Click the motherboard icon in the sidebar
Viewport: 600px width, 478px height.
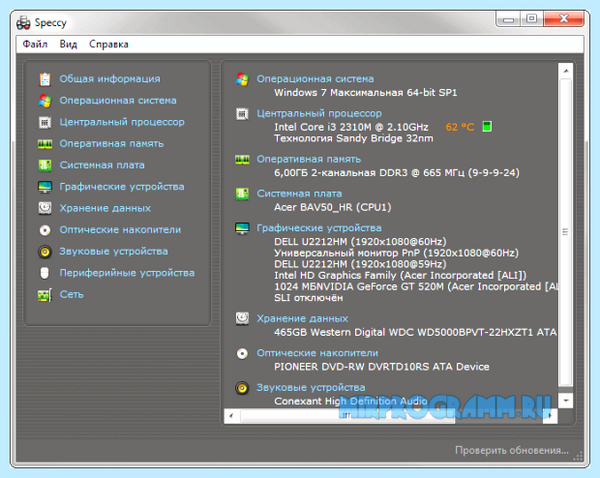tap(45, 165)
